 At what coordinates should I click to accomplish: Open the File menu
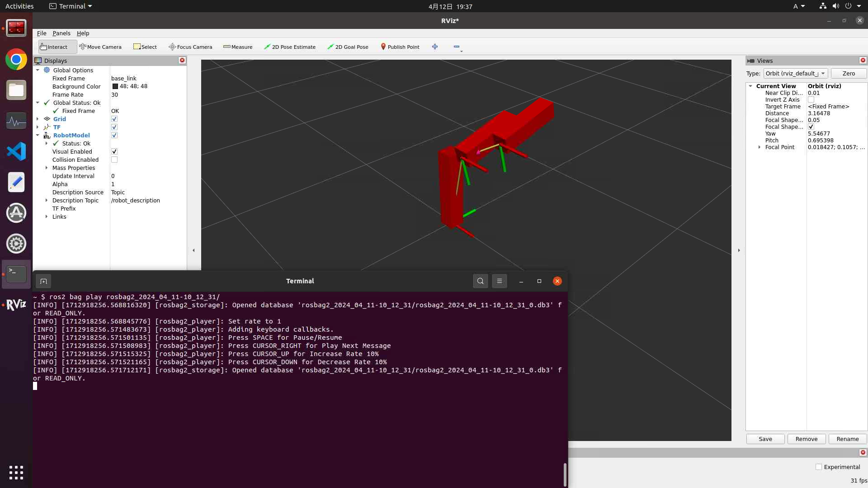click(42, 33)
